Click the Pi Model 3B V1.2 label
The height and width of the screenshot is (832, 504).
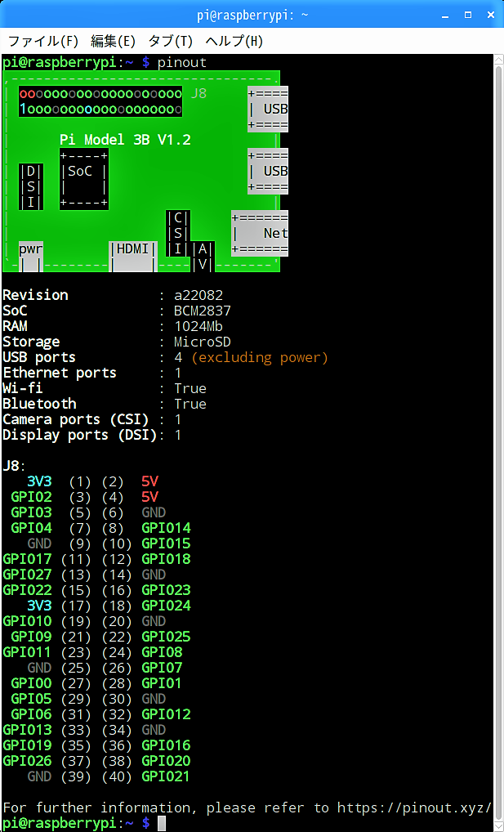click(x=125, y=140)
